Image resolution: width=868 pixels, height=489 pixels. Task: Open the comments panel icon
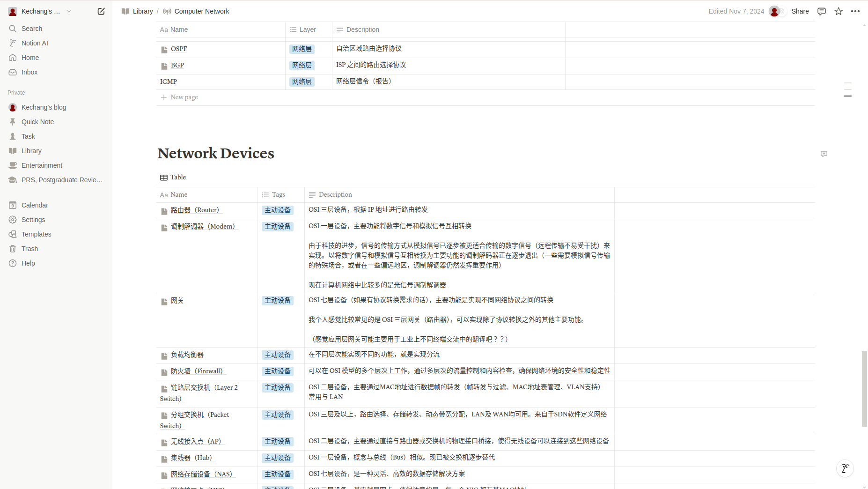point(821,11)
